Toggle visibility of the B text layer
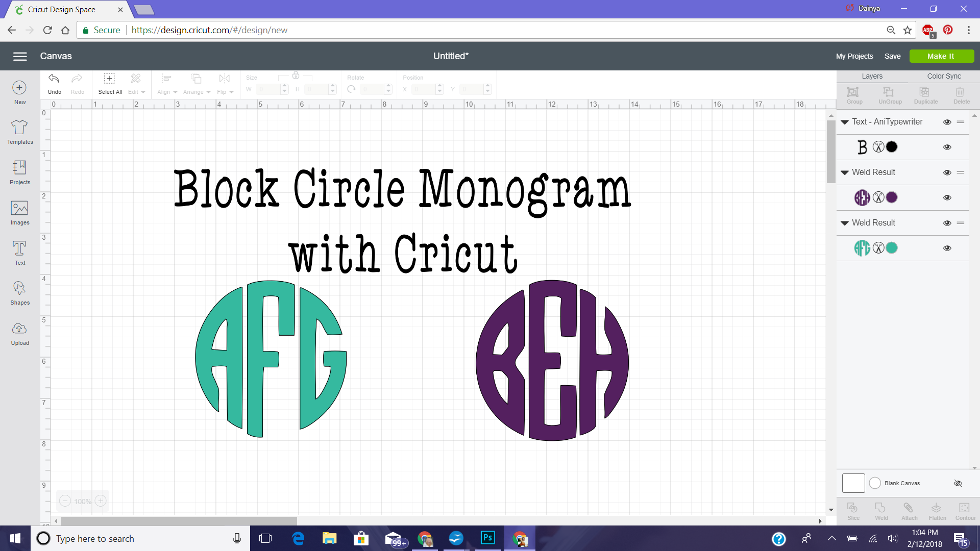980x551 pixels. (947, 147)
